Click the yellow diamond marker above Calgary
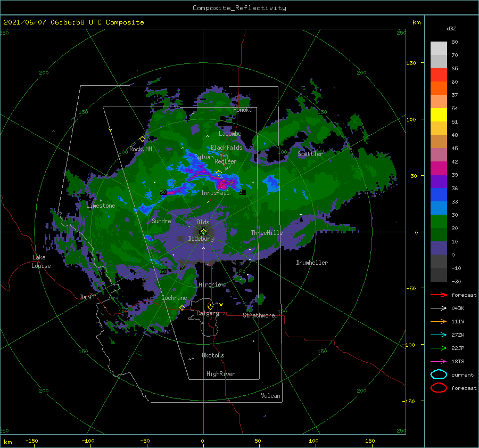Image resolution: width=479 pixels, height=448 pixels. (x=210, y=307)
